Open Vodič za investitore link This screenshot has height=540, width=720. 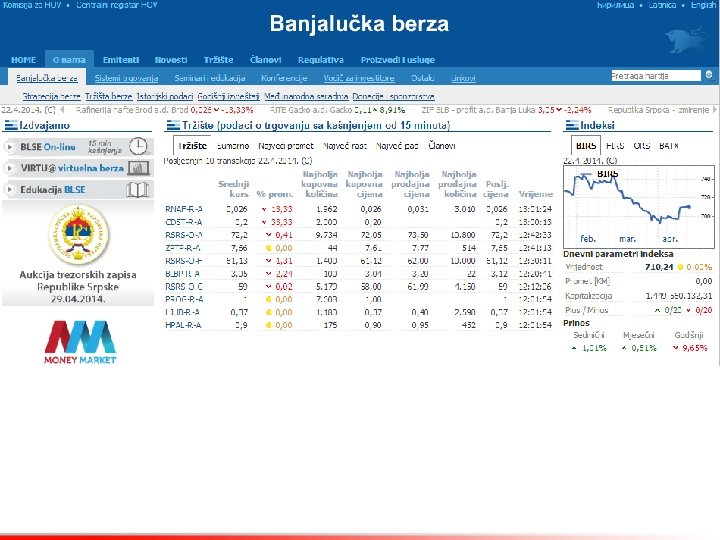point(359,78)
